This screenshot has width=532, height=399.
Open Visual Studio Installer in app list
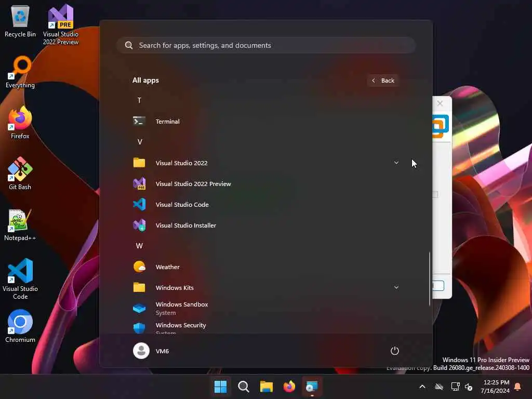click(265, 225)
